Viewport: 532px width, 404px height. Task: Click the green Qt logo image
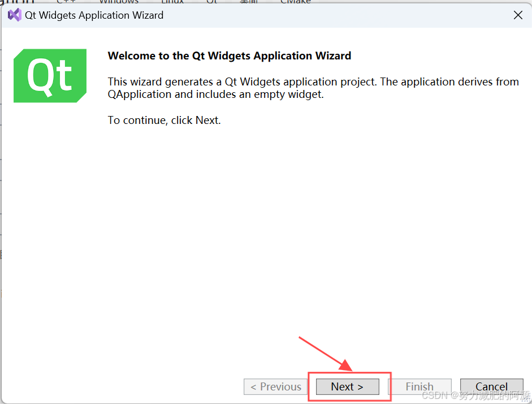coord(50,76)
